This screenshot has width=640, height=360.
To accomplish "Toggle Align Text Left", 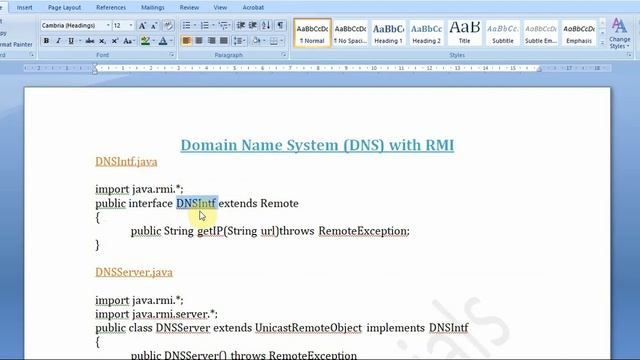I will pos(186,41).
